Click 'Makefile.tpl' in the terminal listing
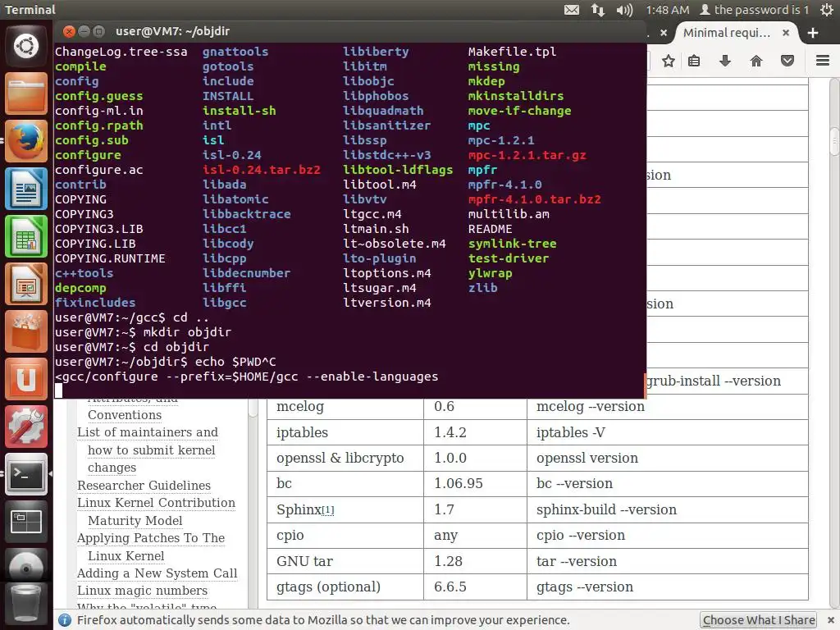Viewport: 840px width, 630px height. click(x=512, y=52)
